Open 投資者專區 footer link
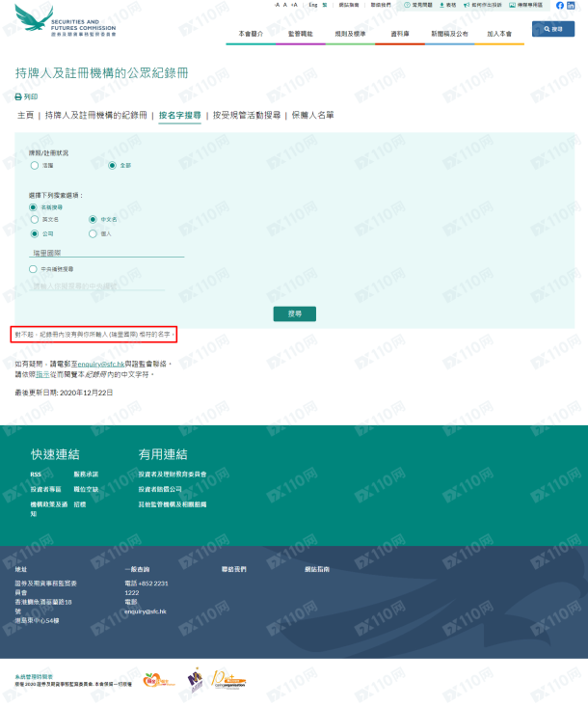 (45, 489)
